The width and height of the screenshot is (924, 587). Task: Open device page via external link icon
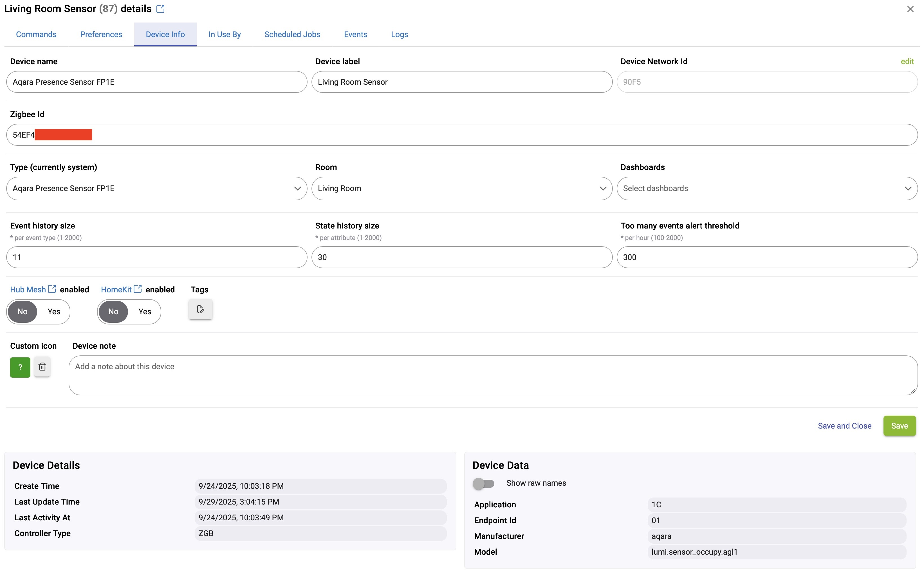pos(160,9)
